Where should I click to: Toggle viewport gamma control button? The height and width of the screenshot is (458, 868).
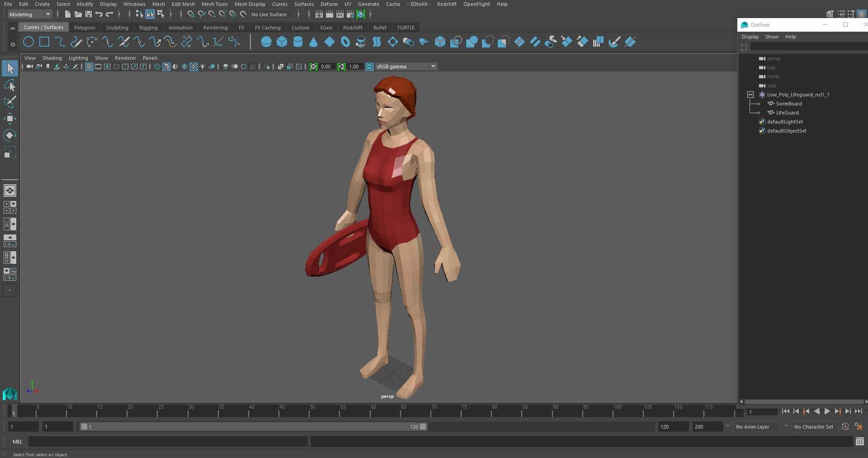click(341, 67)
